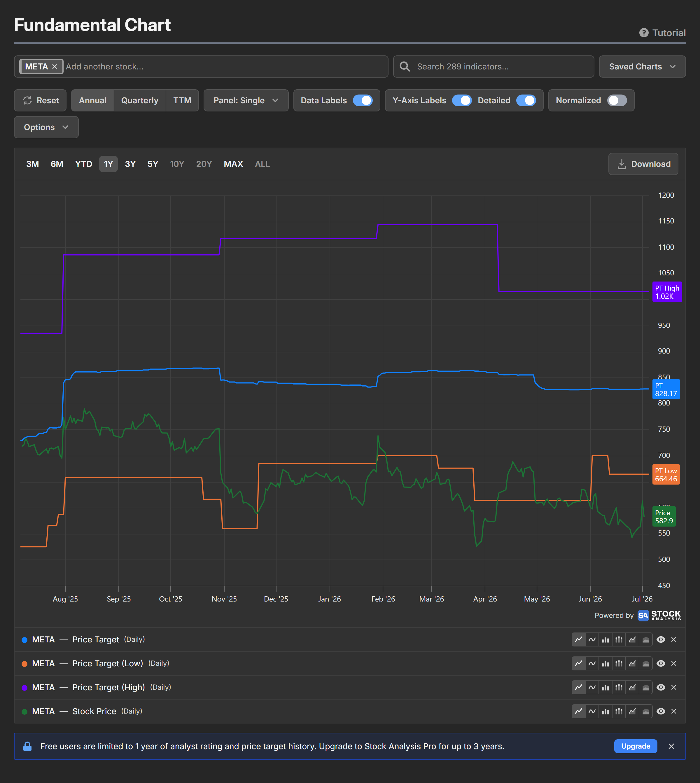Select smooth curve chart for Price Target row
Screen dimensions: 700x783
[592, 639]
